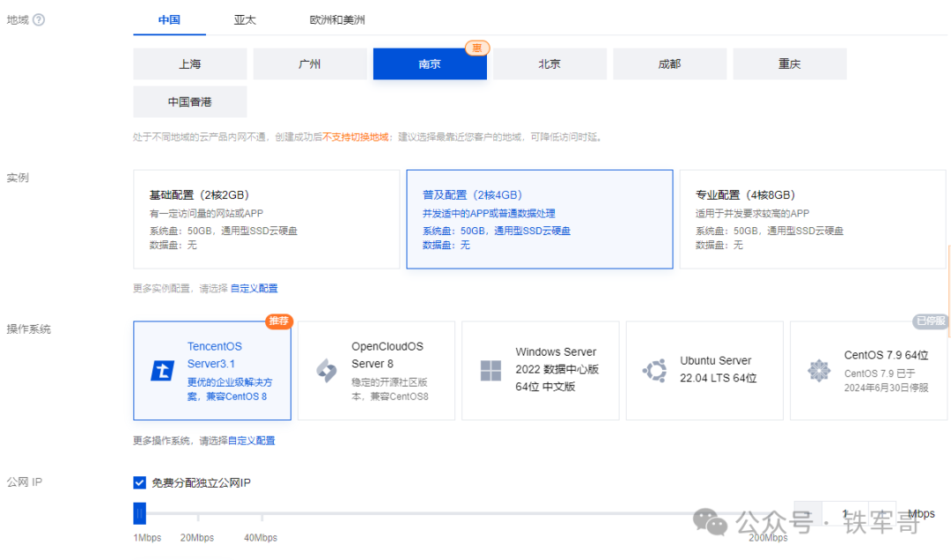Click the help icon beside 地域
This screenshot has width=951, height=560.
39,20
